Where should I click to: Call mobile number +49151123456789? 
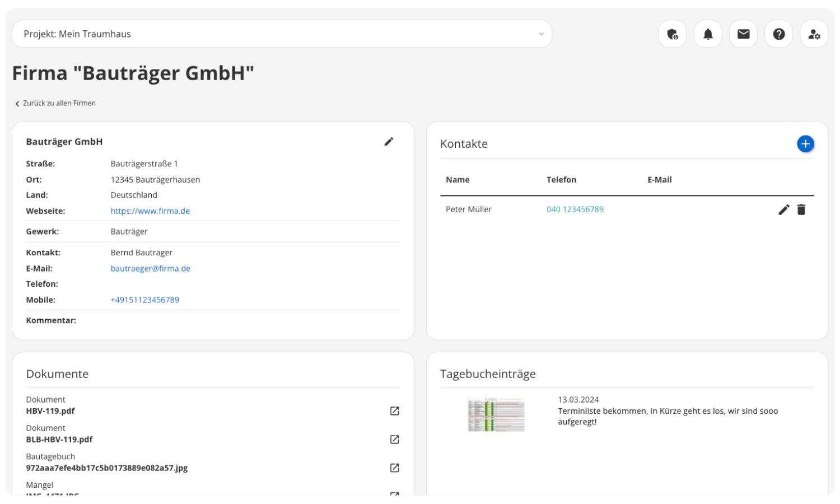click(144, 300)
